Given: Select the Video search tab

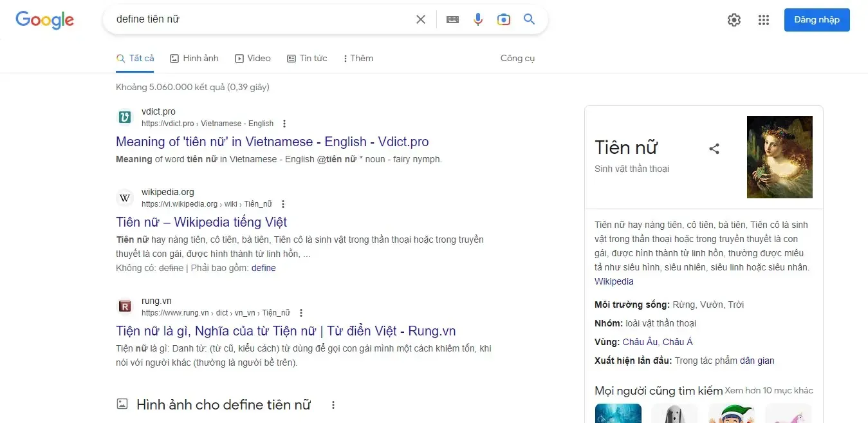Looking at the screenshot, I should 253,58.
